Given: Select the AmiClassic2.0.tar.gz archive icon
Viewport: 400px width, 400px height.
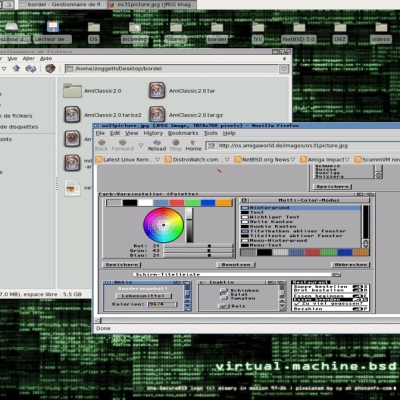Looking at the screenshot, I should coord(157,115).
